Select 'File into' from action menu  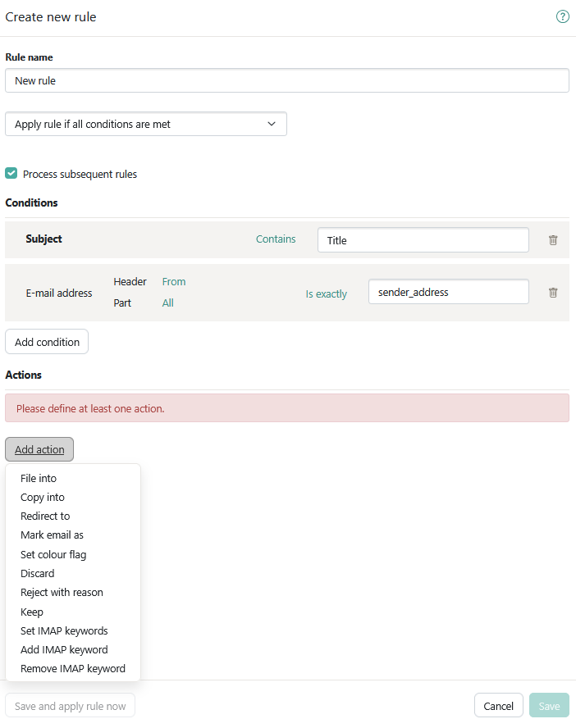(39, 478)
